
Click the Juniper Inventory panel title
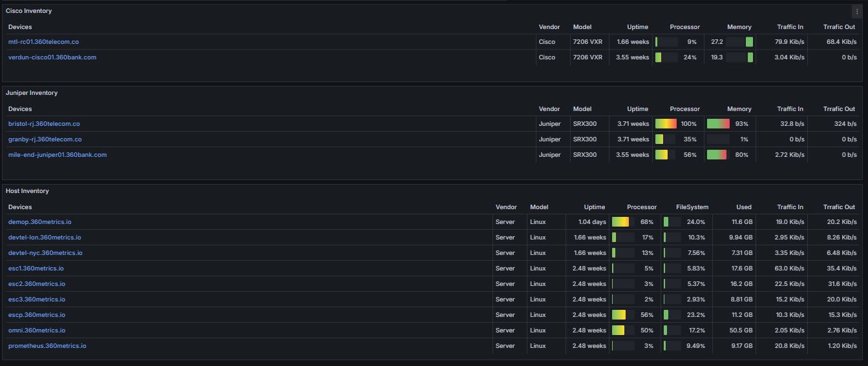tap(32, 93)
